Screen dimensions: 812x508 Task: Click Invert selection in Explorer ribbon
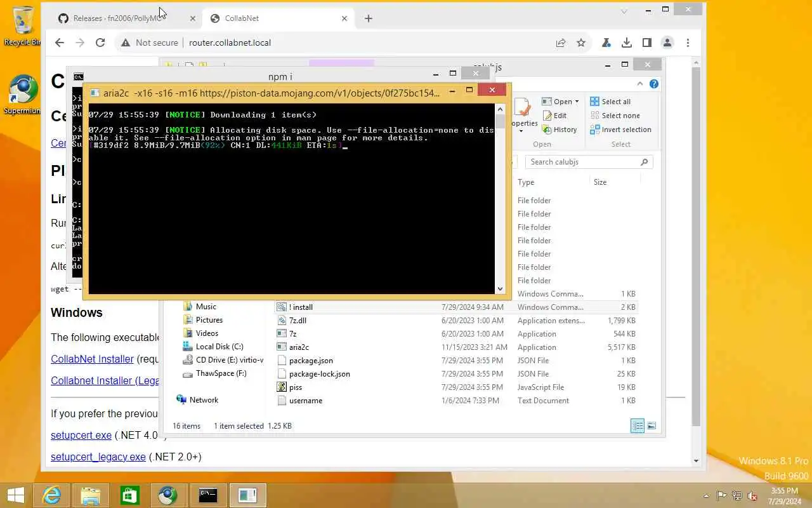point(620,130)
